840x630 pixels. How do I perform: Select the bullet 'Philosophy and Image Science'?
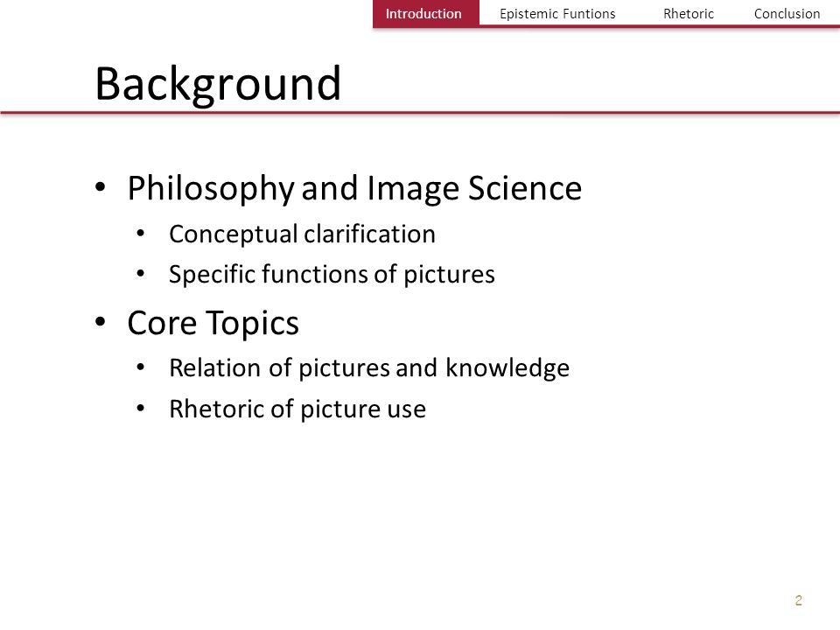click(x=354, y=188)
